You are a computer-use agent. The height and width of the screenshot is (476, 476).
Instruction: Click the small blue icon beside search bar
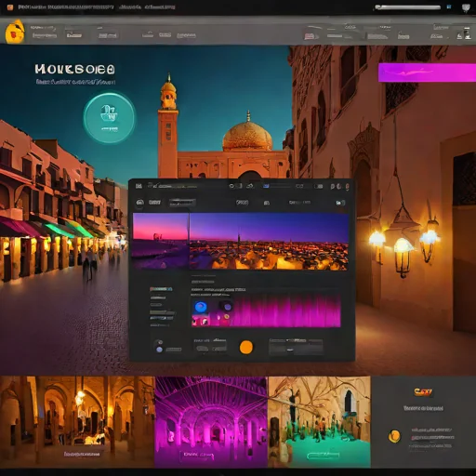[449, 7]
